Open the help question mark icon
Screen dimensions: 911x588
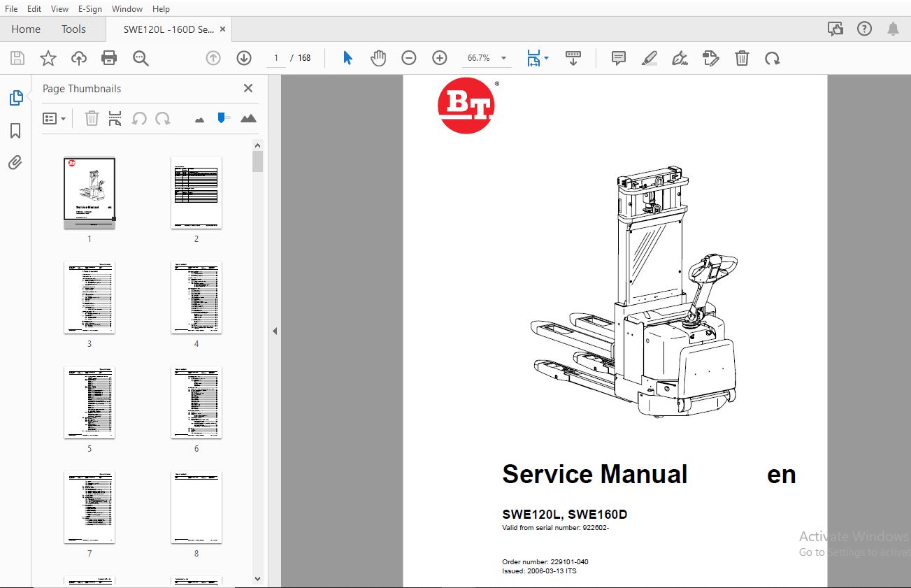point(865,29)
